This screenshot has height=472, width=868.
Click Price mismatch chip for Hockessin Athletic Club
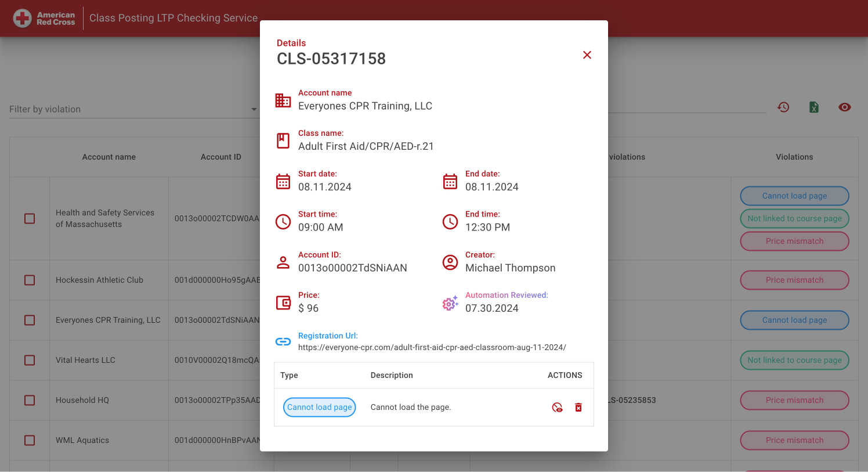click(x=794, y=280)
